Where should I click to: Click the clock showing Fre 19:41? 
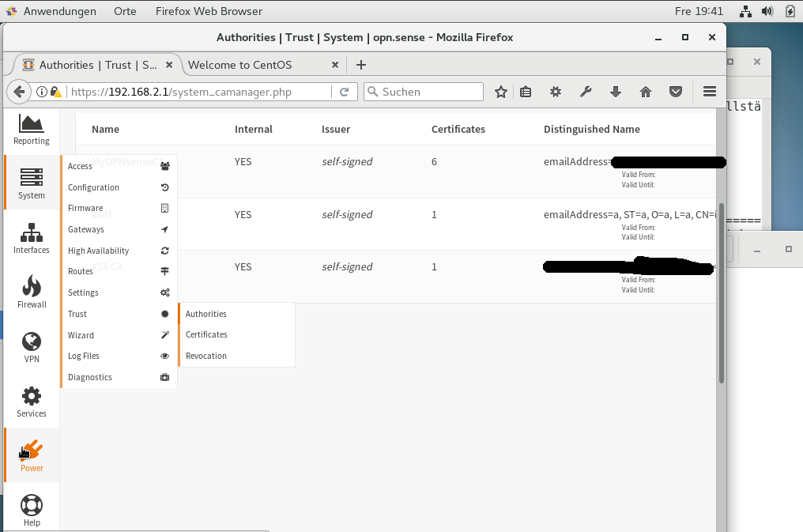pos(699,11)
